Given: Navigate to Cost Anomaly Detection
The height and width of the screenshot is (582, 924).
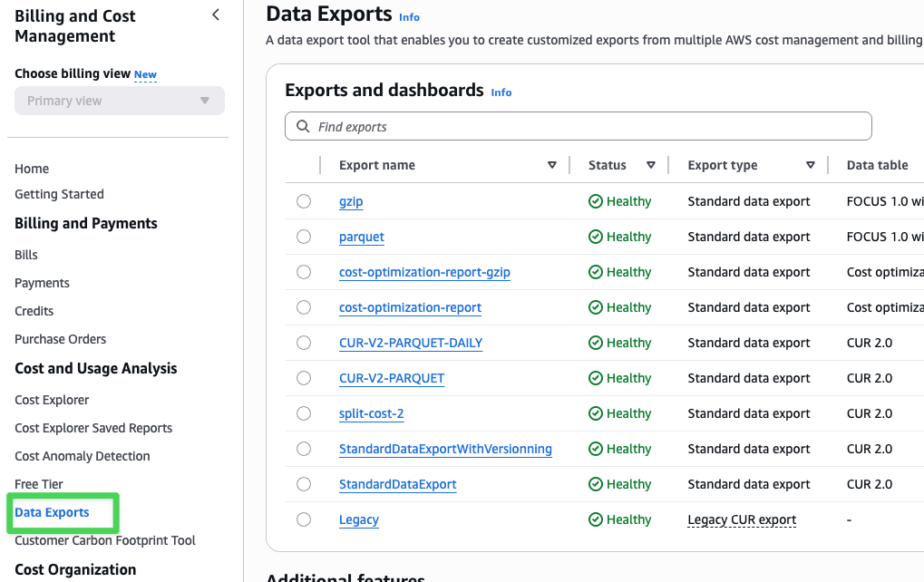Looking at the screenshot, I should click(x=82, y=457).
